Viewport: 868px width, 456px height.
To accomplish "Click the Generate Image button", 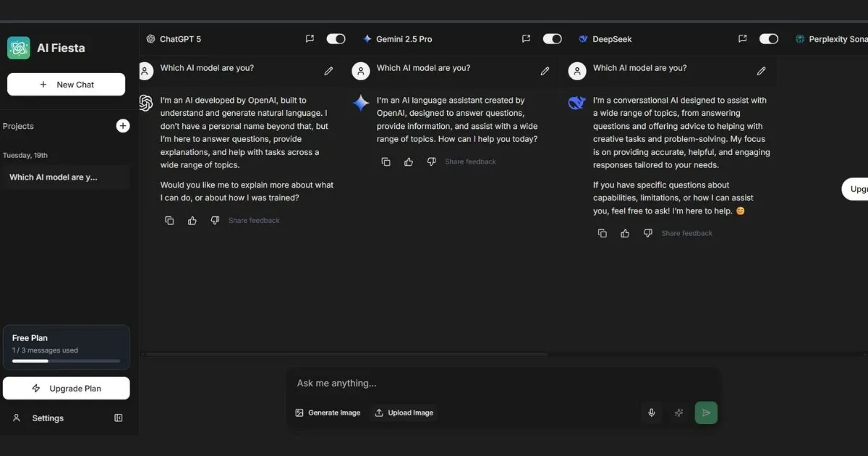I will (328, 413).
